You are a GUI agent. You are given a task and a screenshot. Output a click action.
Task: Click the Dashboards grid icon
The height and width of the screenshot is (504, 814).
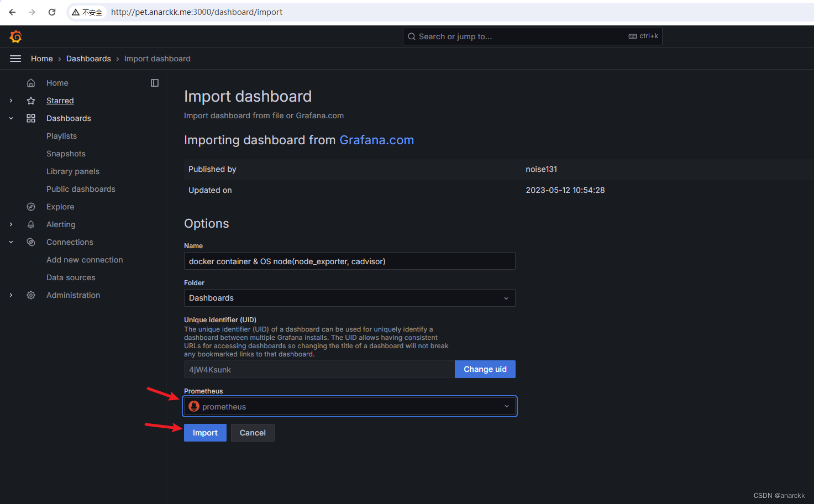[x=31, y=118]
